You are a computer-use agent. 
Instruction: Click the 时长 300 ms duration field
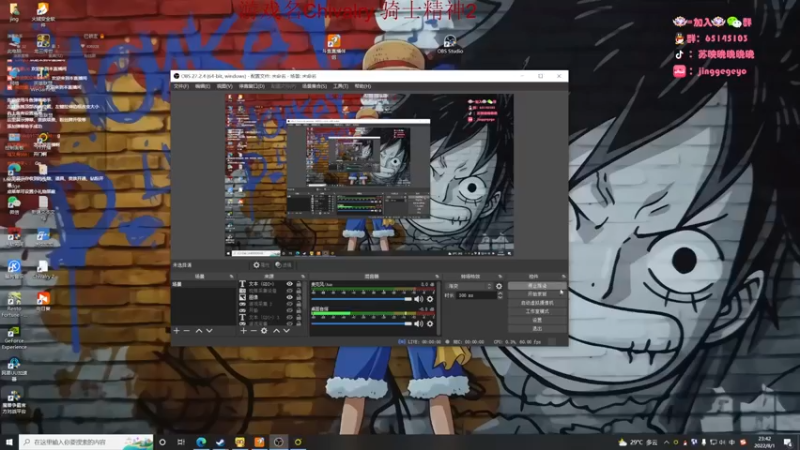[477, 295]
